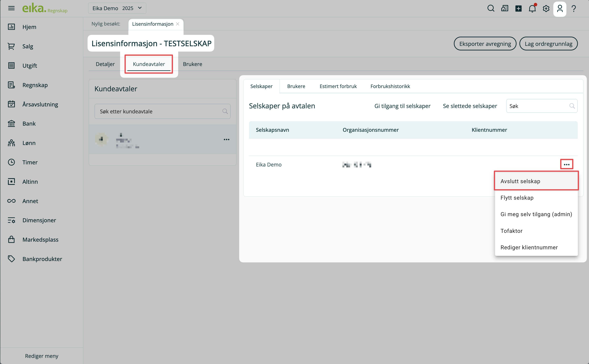Click Selskapsnavn column header
The image size is (589, 364).
tap(272, 130)
